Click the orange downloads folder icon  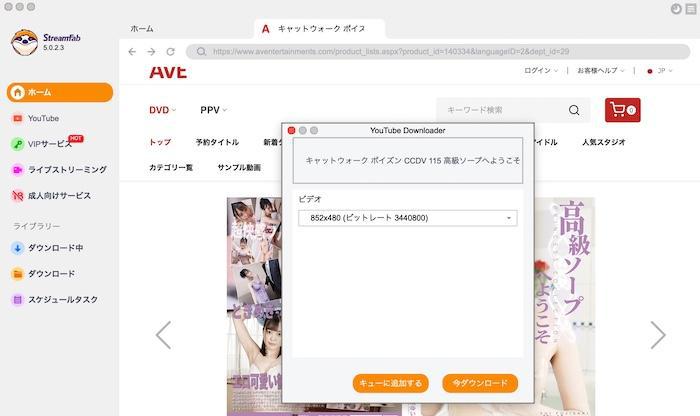point(17,274)
